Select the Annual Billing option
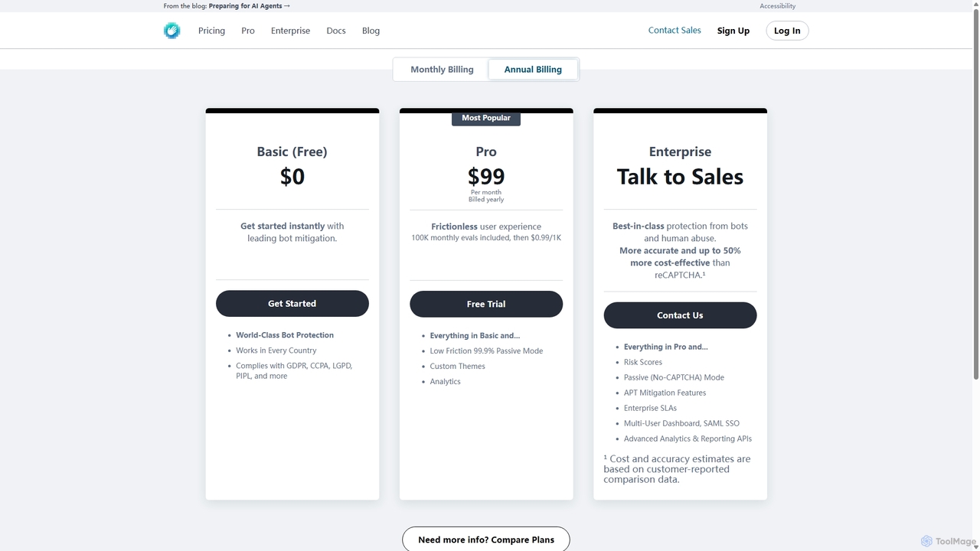 tap(533, 70)
